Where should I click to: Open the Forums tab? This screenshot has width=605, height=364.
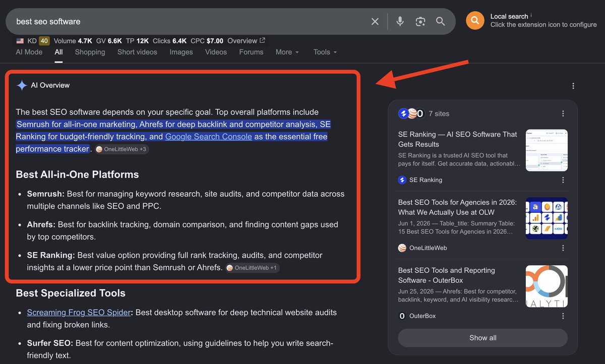pos(251,52)
